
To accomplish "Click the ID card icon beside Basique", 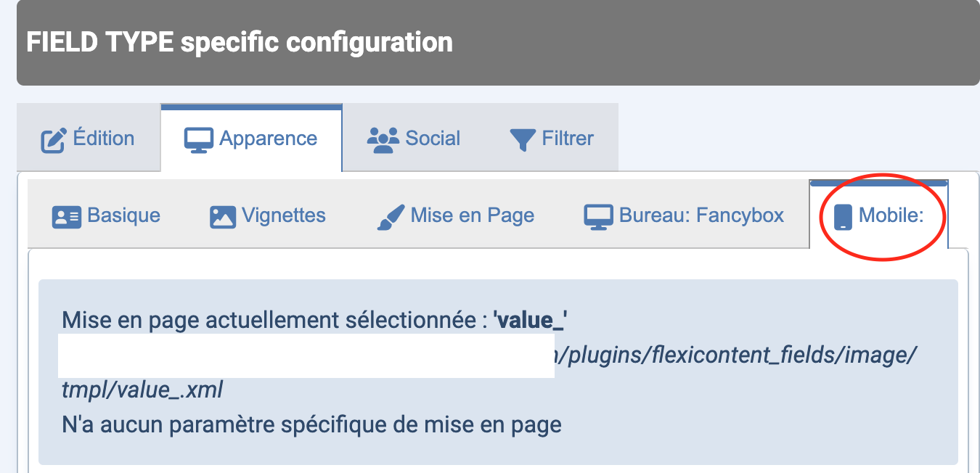I will pos(66,216).
